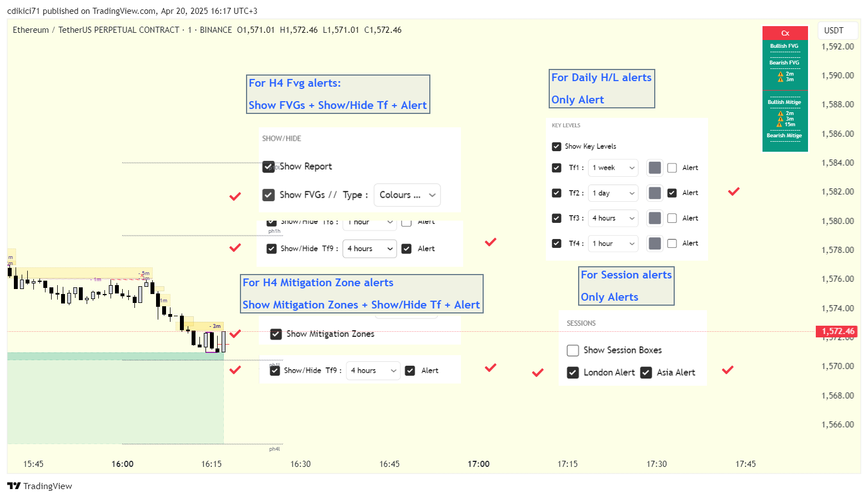Image resolution: width=868 pixels, height=498 pixels.
Task: Enable the Alert checkbox for Tf1 1 week
Action: click(672, 168)
